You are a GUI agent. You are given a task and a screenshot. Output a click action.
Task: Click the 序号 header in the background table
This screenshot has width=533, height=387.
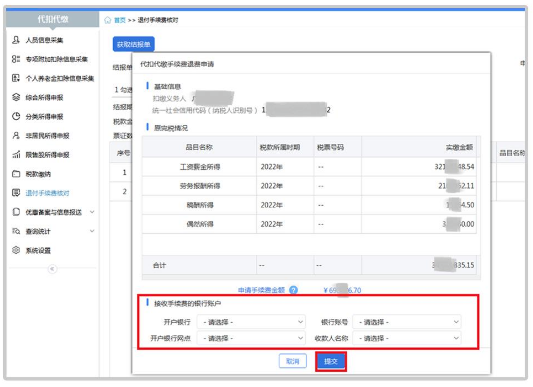point(123,153)
